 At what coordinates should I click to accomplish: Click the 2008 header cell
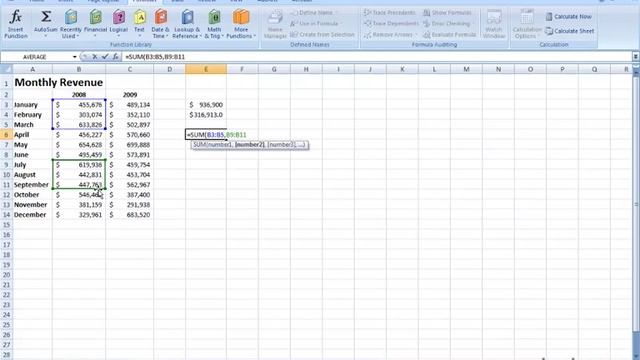(79, 95)
